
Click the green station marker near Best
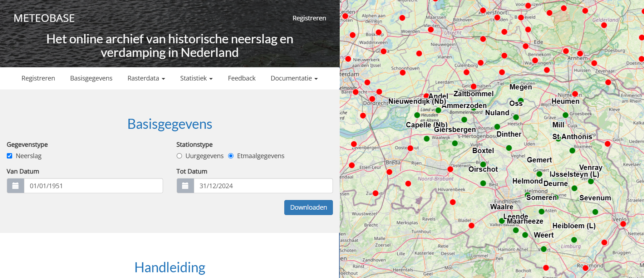point(483,183)
